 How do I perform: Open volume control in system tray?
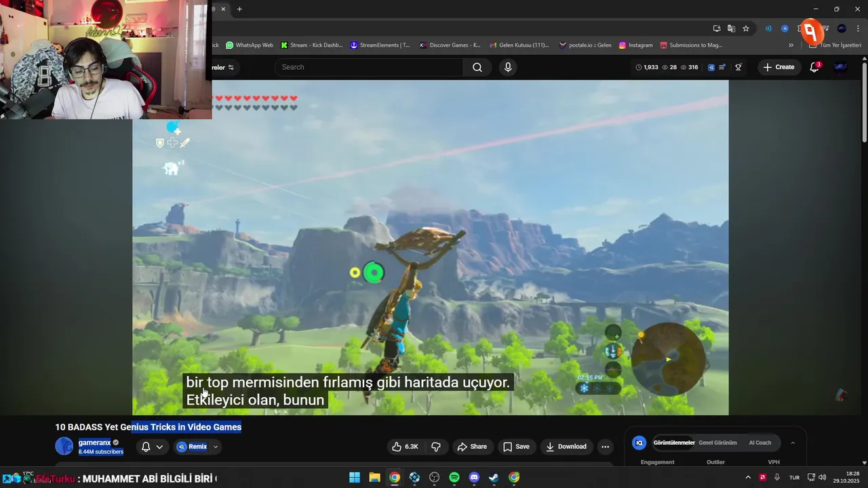(x=822, y=477)
